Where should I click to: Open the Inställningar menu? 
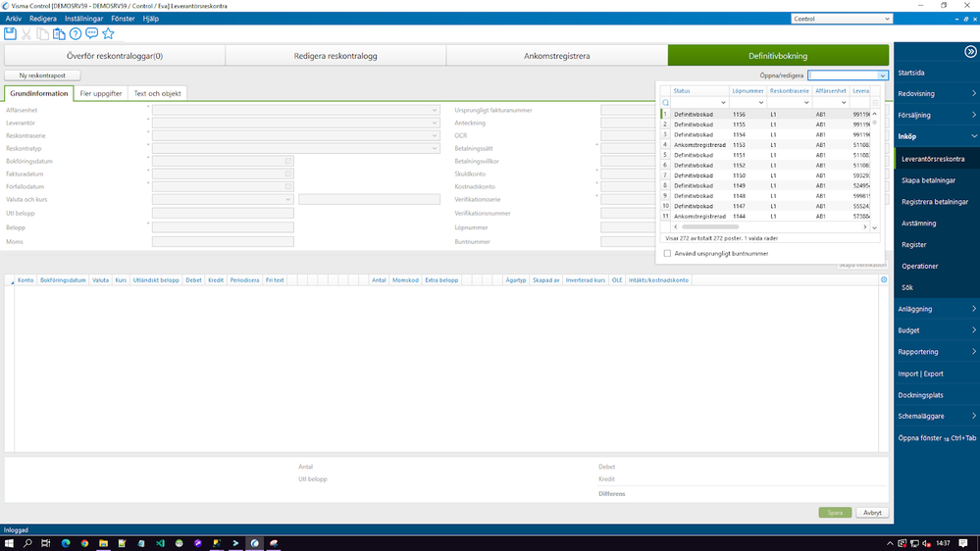[83, 19]
